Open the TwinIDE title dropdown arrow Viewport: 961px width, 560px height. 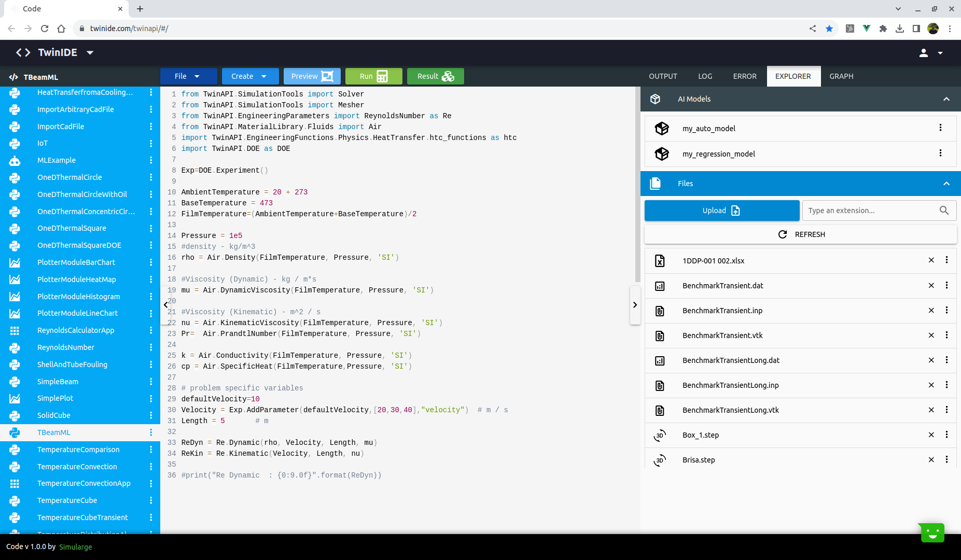click(90, 52)
